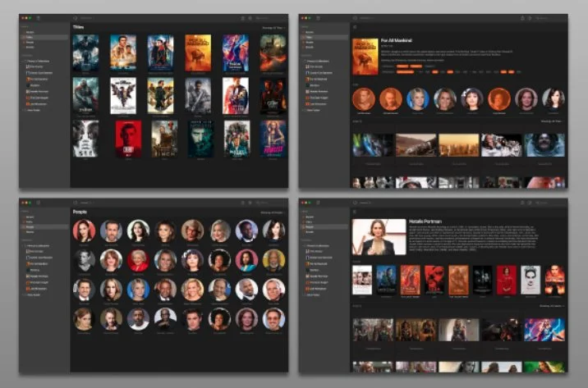
Task: Click the round history icon in the Natalie Portman window
Action: tap(355, 203)
